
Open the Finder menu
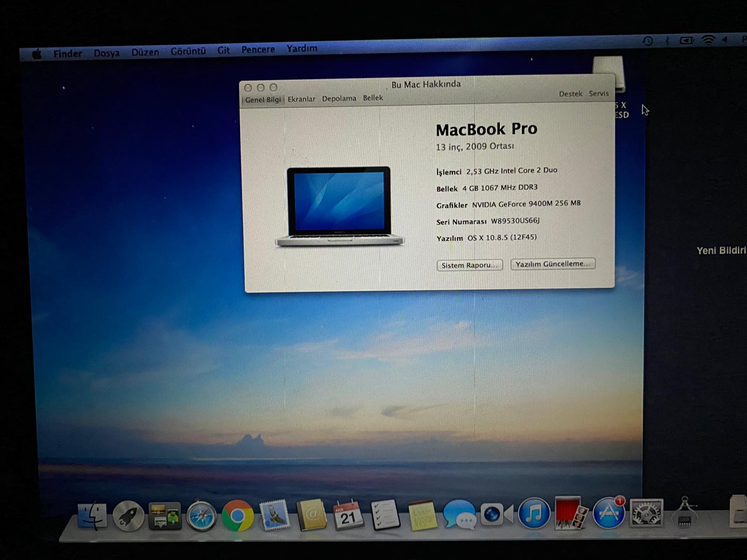68,54
